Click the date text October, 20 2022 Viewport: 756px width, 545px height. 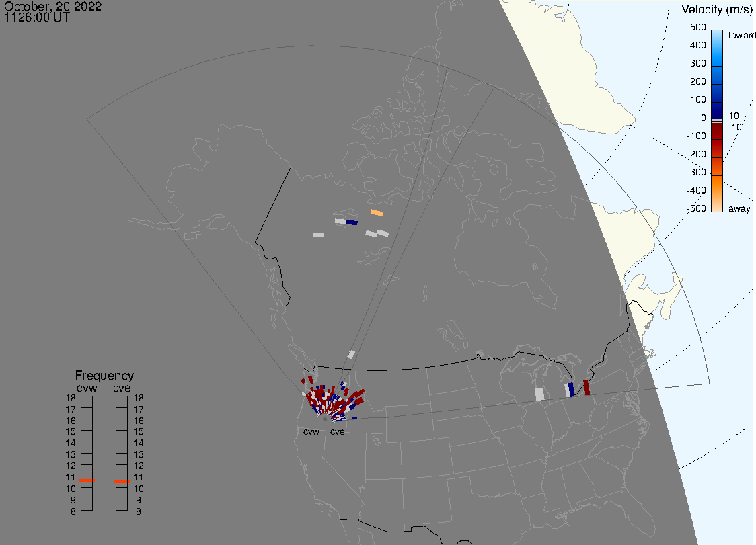point(52,6)
